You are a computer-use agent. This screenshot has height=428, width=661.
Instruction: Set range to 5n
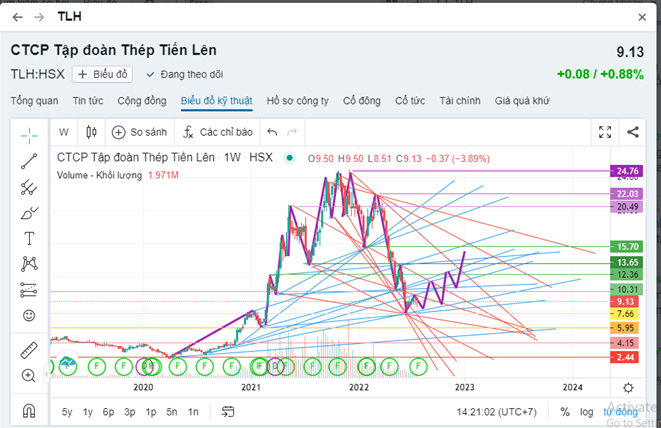point(172,412)
